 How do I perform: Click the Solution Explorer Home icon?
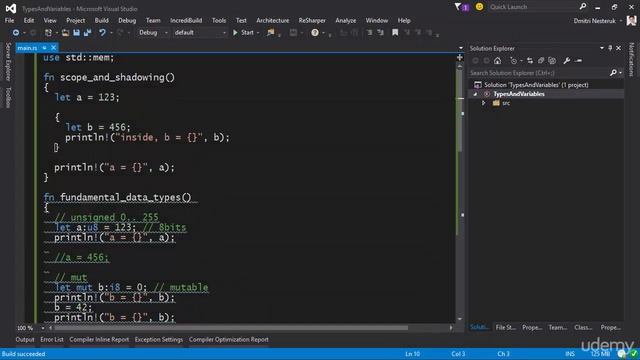pyautogui.click(x=497, y=61)
